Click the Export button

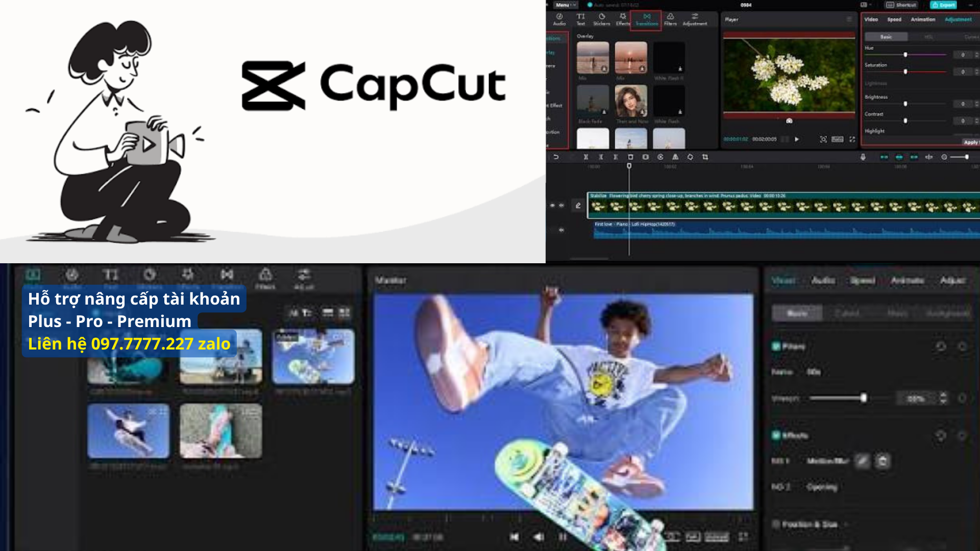click(943, 5)
